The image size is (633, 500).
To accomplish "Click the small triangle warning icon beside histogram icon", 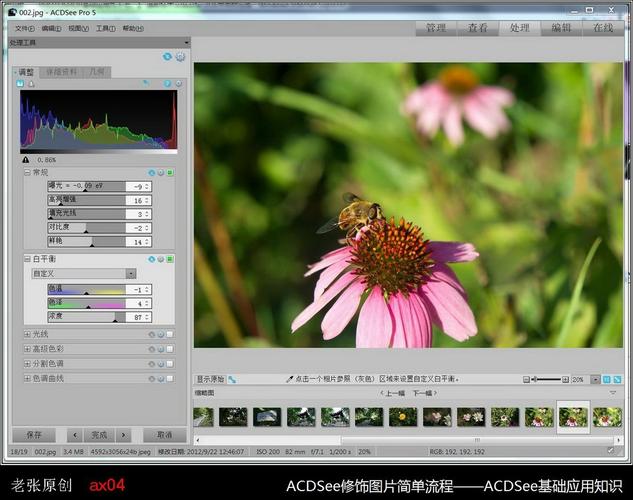I will coord(31,84).
